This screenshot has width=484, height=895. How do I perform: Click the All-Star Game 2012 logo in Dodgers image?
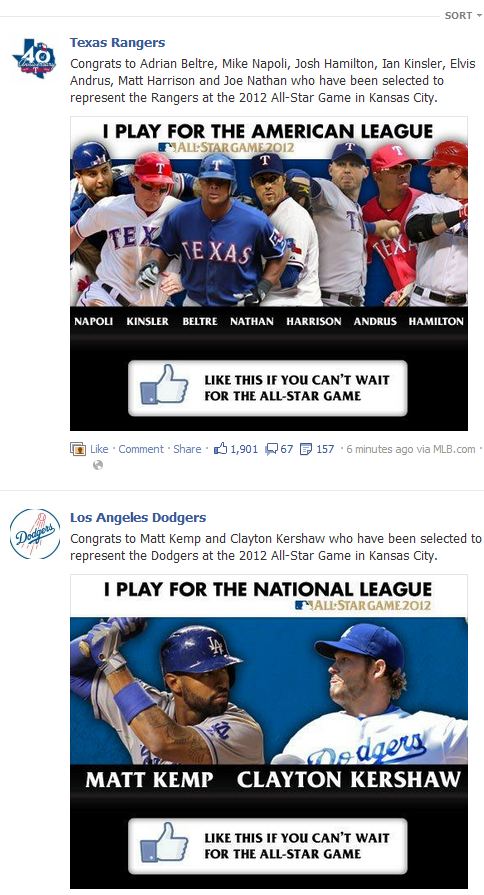363,605
